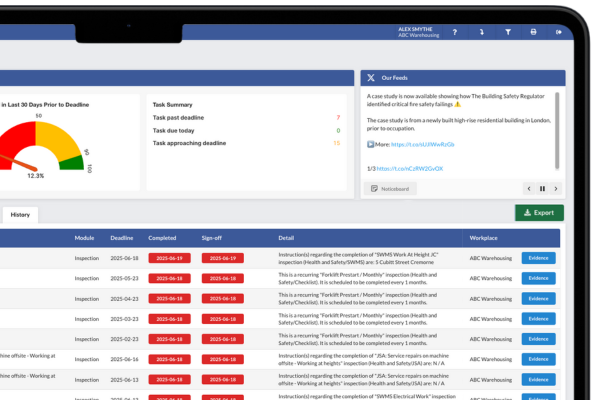Click the help question mark icon
This screenshot has width=600, height=400.
pyautogui.click(x=455, y=32)
